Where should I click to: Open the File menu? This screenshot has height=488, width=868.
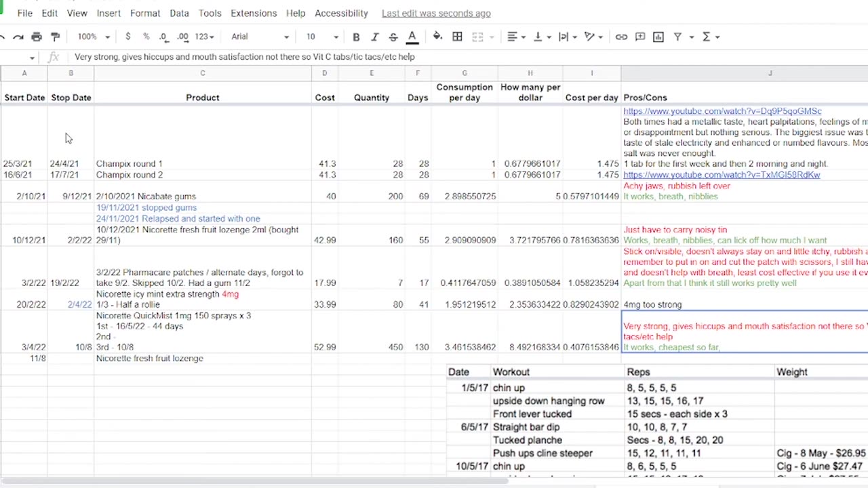[x=24, y=13]
